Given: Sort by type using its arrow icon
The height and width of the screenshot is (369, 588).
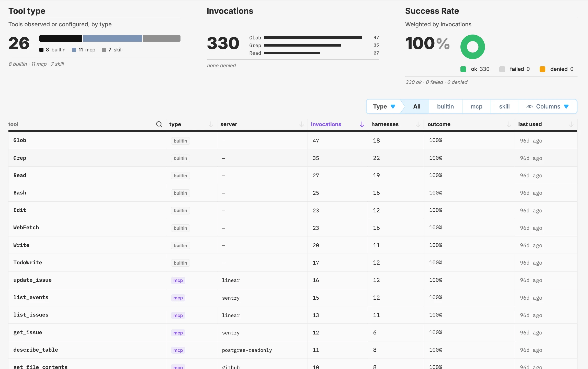Looking at the screenshot, I should [x=211, y=124].
